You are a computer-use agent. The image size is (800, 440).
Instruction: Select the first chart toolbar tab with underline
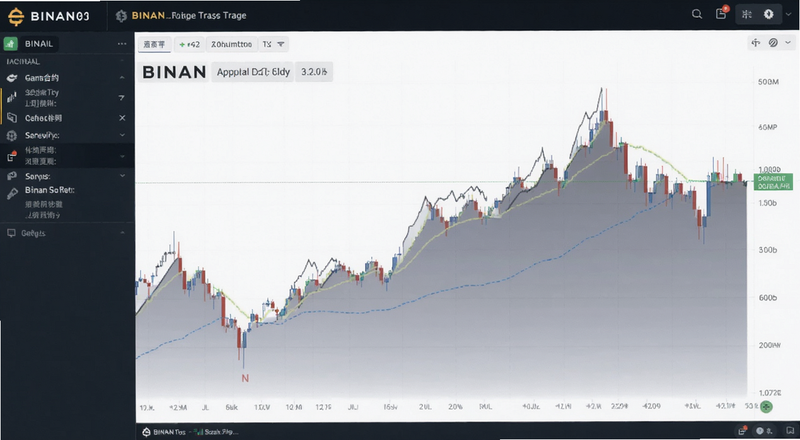point(155,45)
